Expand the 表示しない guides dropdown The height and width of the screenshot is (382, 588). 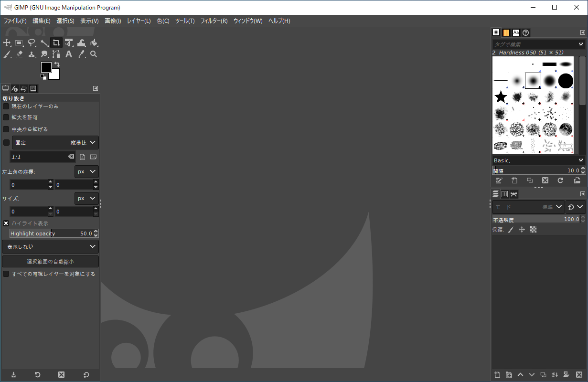(x=50, y=246)
